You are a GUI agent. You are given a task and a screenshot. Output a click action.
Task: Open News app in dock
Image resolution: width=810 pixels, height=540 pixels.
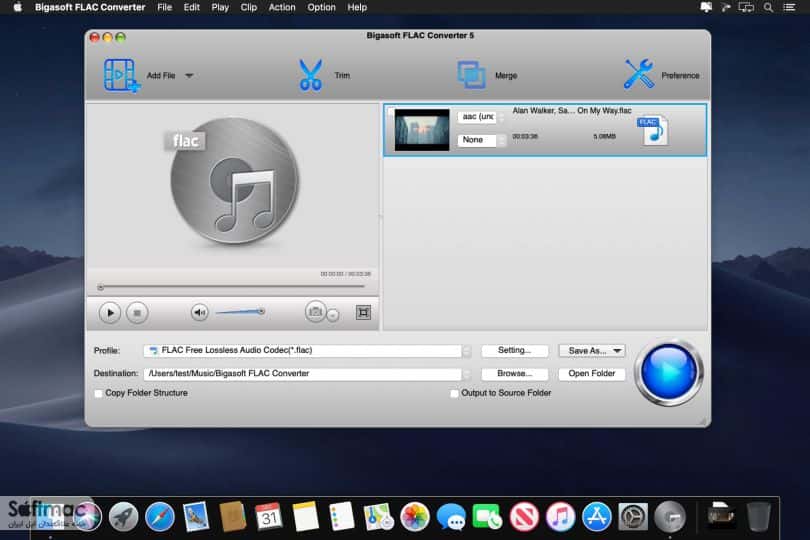tap(524, 517)
